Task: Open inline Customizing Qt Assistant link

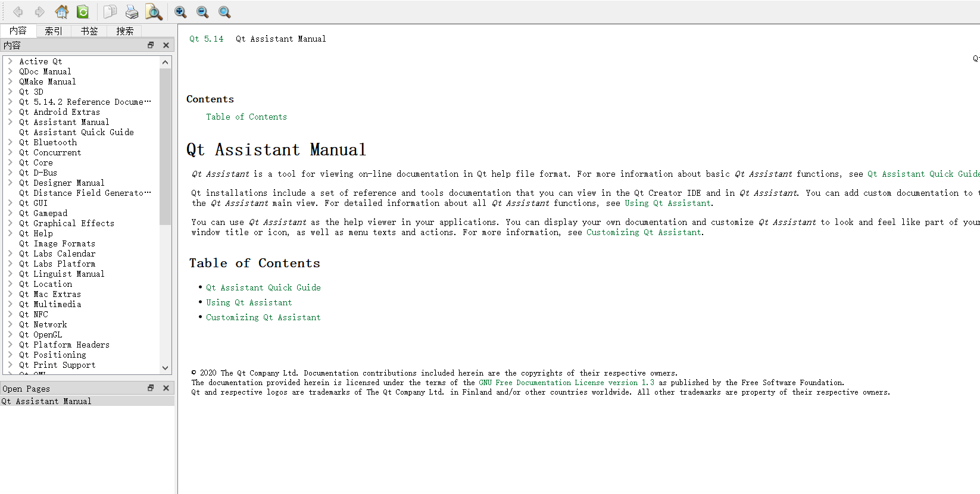Action: point(644,232)
